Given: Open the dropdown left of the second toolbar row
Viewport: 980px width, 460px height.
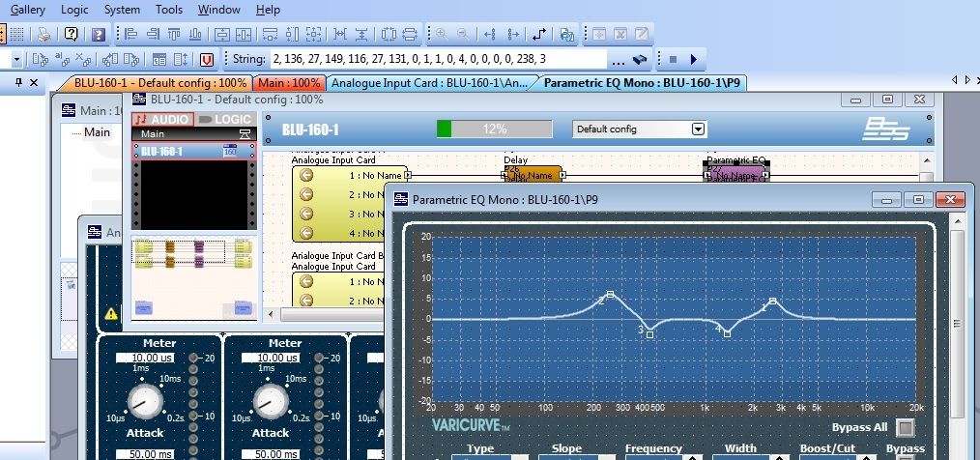Looking at the screenshot, I should [x=17, y=59].
